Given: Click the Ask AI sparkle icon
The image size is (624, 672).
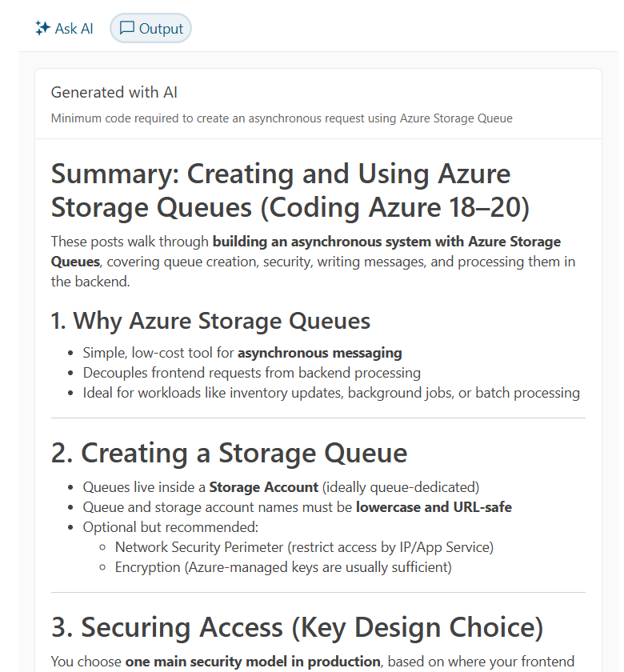Looking at the screenshot, I should click(x=42, y=28).
